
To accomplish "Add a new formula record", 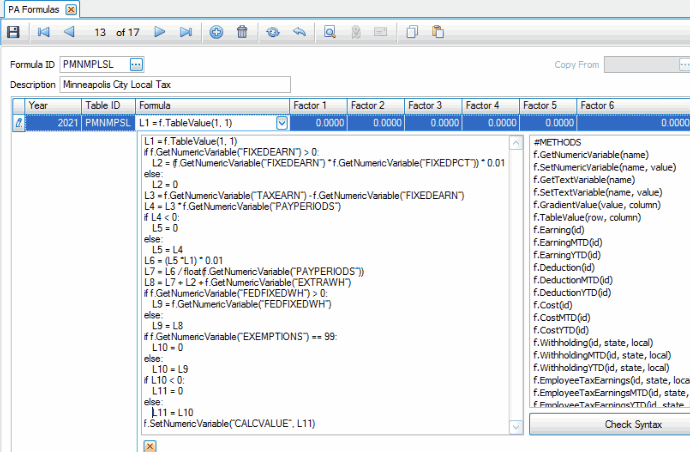I will (x=217, y=32).
